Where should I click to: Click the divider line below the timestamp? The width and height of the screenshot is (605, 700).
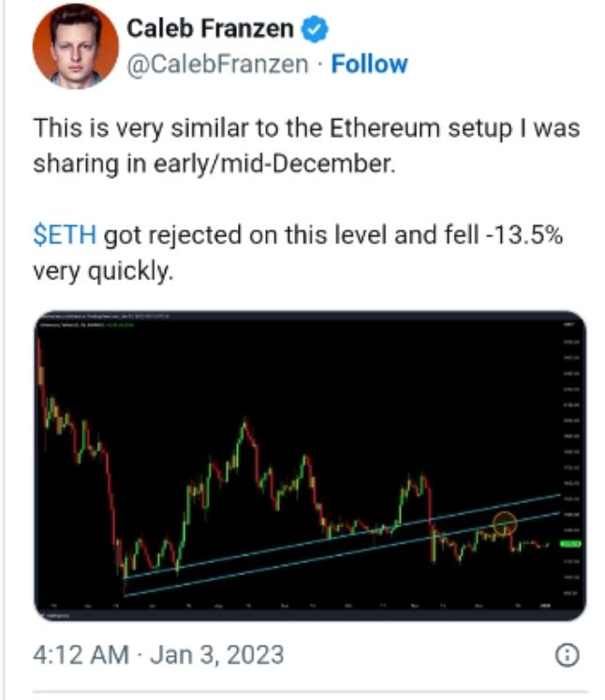(x=310, y=693)
